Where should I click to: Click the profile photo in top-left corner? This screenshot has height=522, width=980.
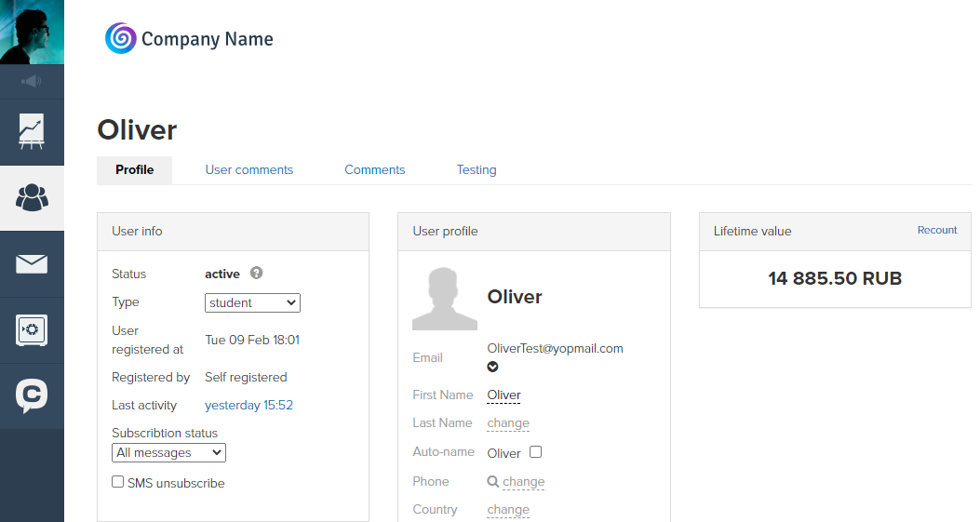pyautogui.click(x=32, y=32)
